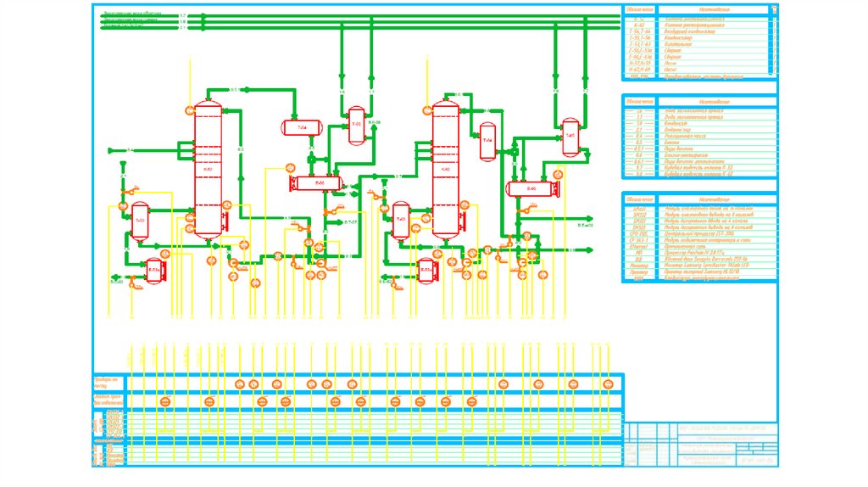
Task: Click the reboiler T-53 beside left column
Action: [x=140, y=221]
